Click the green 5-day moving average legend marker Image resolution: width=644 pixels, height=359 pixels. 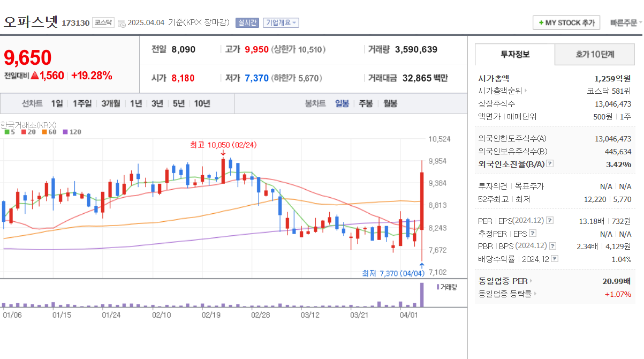[7, 132]
